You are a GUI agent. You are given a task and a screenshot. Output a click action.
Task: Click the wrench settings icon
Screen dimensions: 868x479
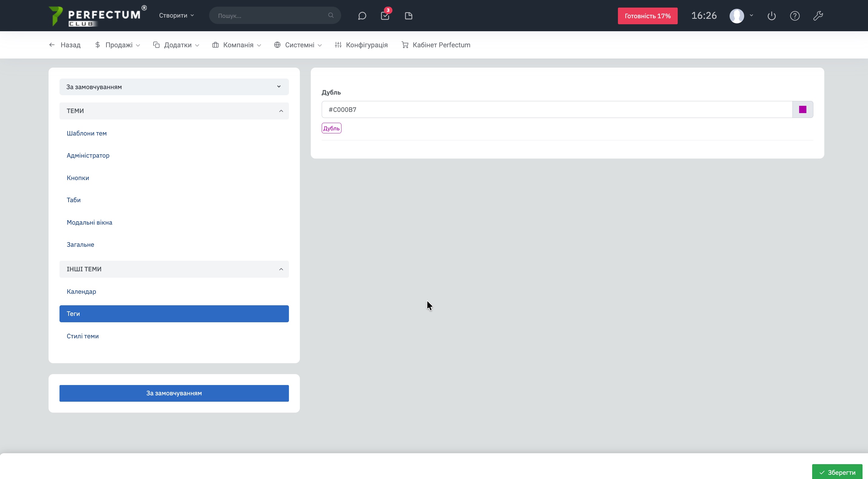(818, 16)
